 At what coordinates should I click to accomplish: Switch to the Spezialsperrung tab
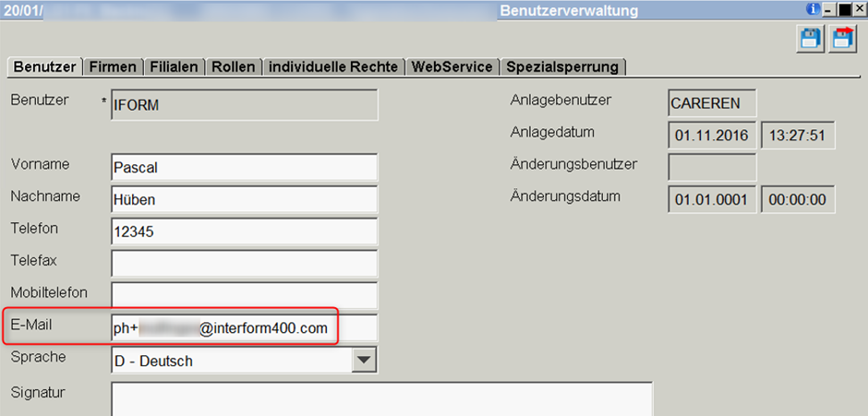pyautogui.click(x=563, y=66)
